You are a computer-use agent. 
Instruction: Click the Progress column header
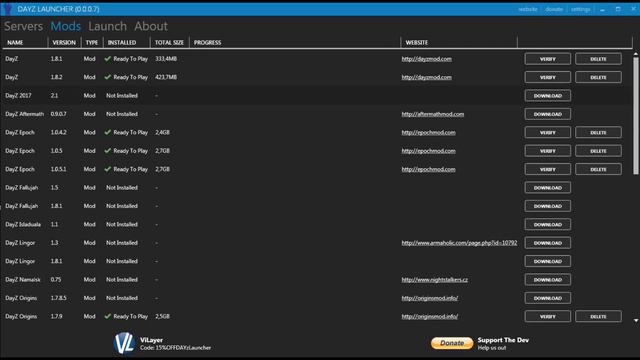pos(207,42)
